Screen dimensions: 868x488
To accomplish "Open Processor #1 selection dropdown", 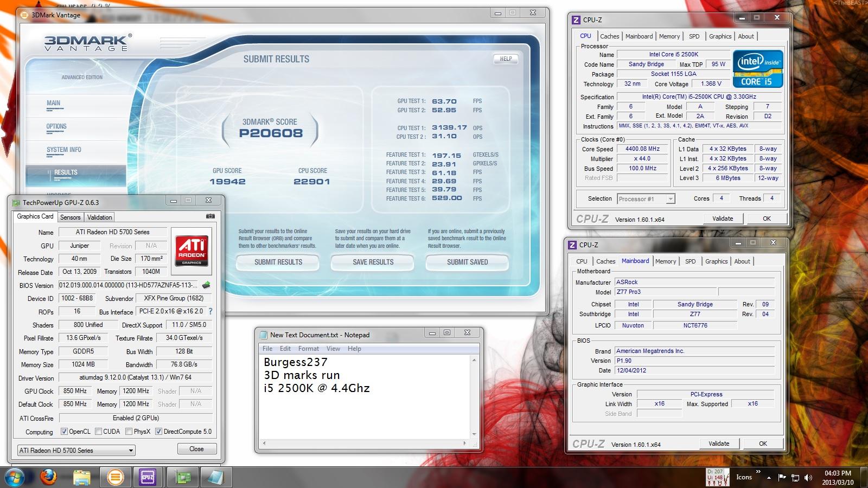I will 646,199.
